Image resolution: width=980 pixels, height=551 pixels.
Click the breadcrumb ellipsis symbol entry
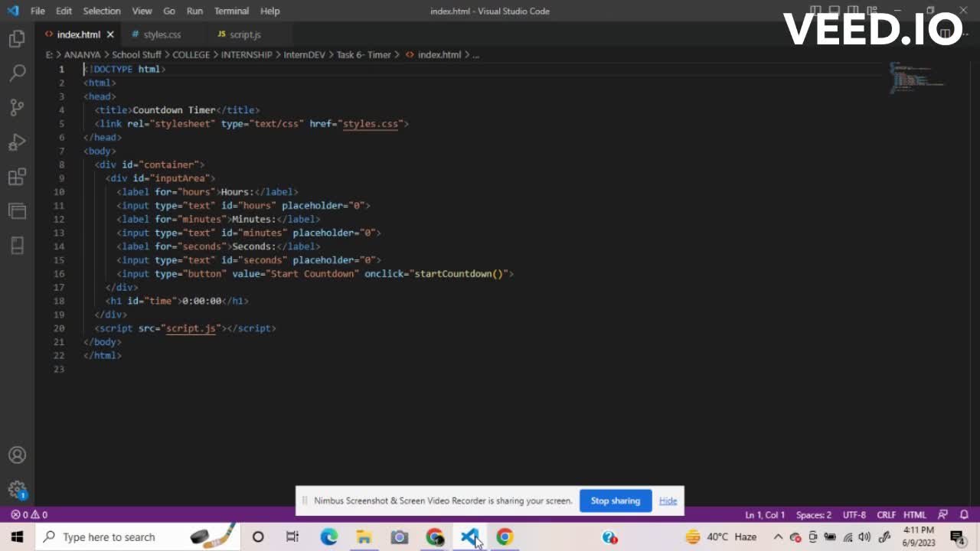pos(475,55)
